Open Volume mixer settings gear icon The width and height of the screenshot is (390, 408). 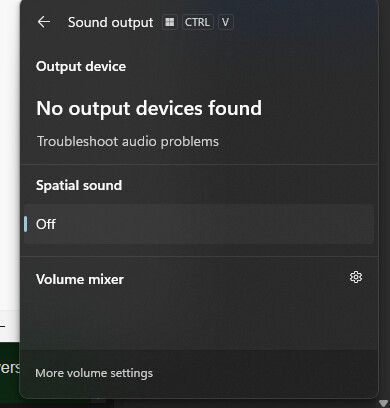(356, 277)
